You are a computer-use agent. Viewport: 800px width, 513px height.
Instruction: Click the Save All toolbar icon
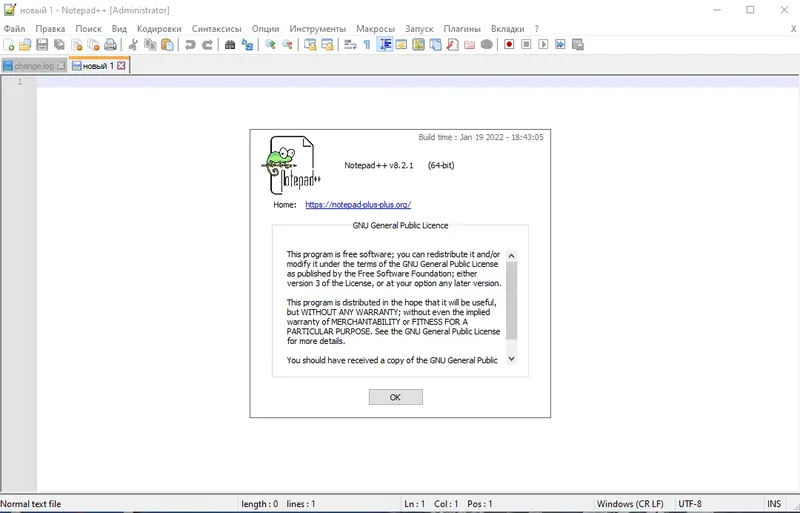59,45
